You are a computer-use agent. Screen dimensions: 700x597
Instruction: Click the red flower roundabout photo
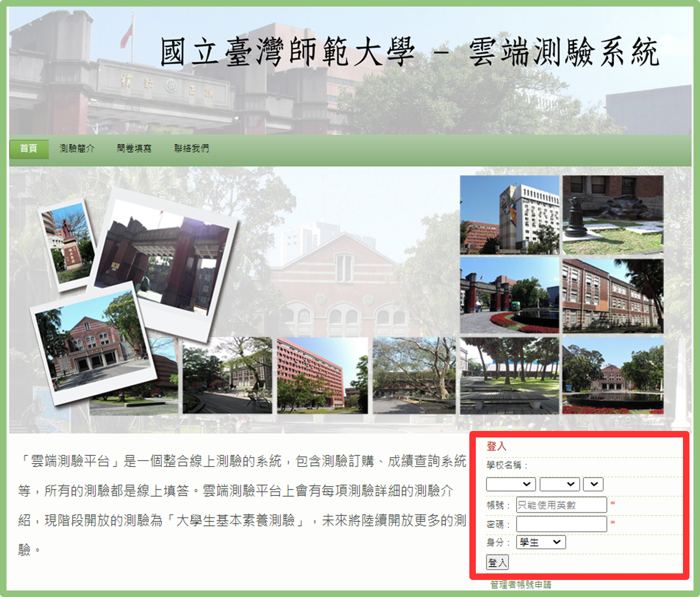509,296
